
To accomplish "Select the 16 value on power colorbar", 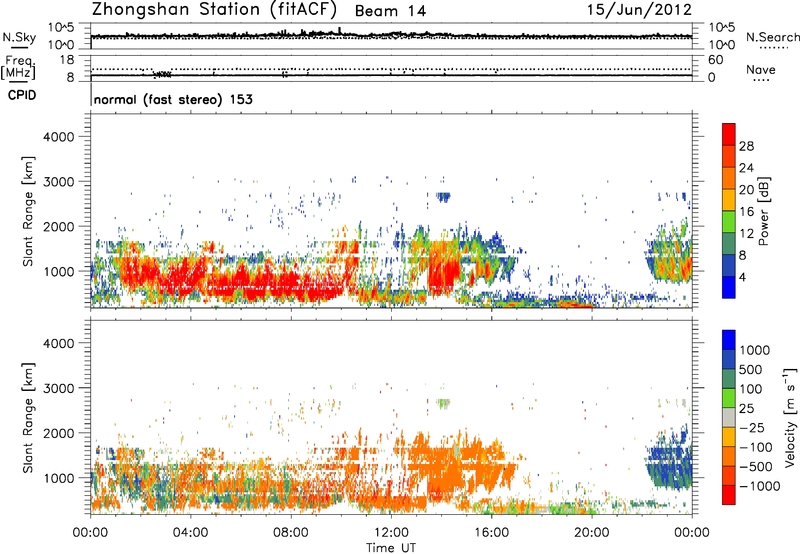I will (746, 212).
